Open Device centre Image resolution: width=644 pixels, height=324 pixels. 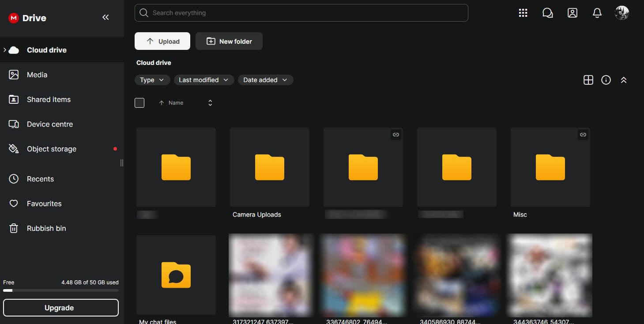click(62, 124)
